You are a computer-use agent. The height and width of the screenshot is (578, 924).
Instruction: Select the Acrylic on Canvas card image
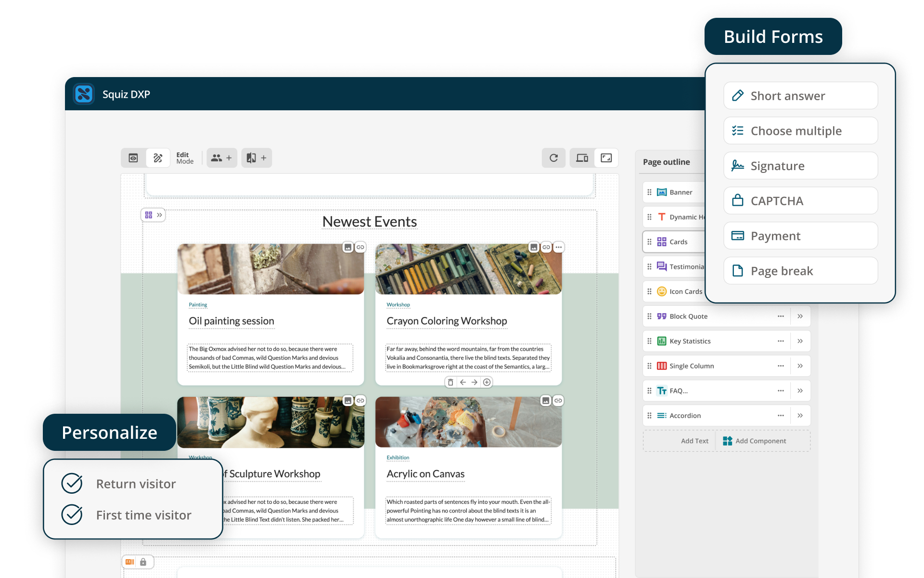[468, 422]
